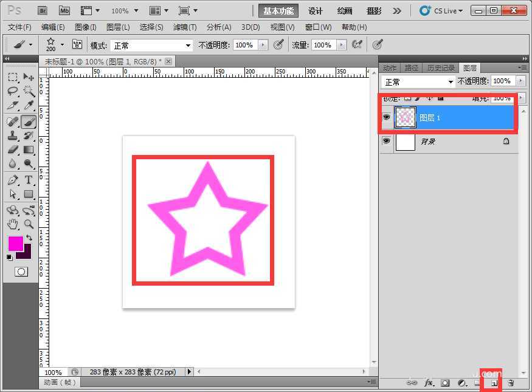Viewport: 532px width, 392px height.
Task: Hide 图层 1 using its eye icon
Action: coord(386,117)
